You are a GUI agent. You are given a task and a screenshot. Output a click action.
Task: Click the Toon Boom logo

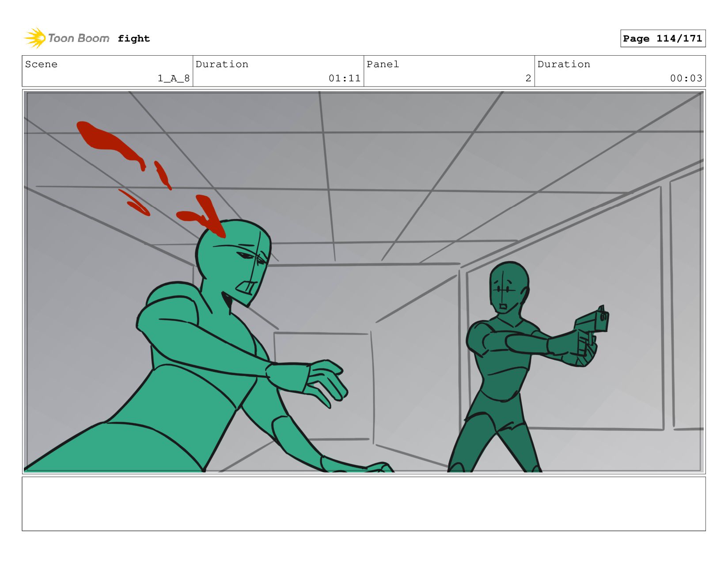point(67,38)
